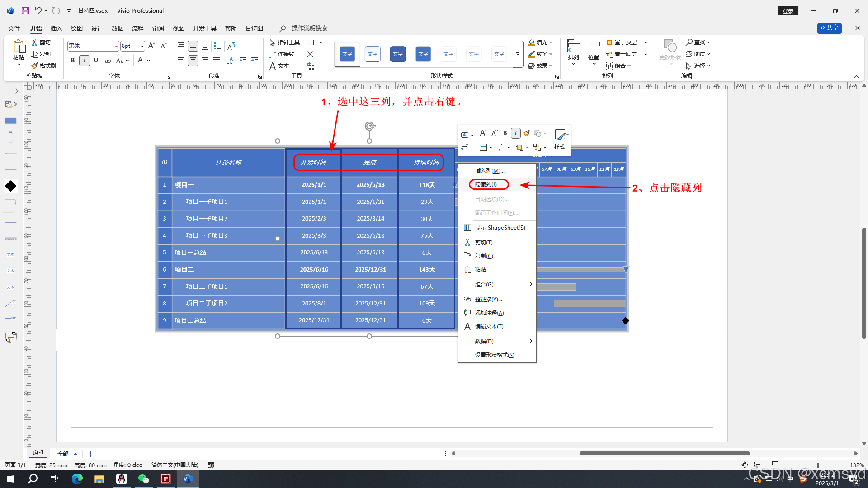Click the page tab 页-1
Image resolution: width=868 pixels, height=488 pixels.
pyautogui.click(x=38, y=452)
